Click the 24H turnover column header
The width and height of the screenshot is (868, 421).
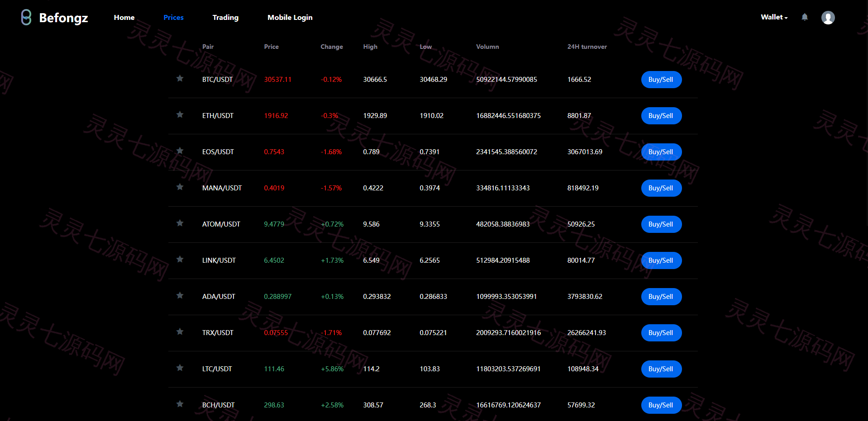point(587,47)
